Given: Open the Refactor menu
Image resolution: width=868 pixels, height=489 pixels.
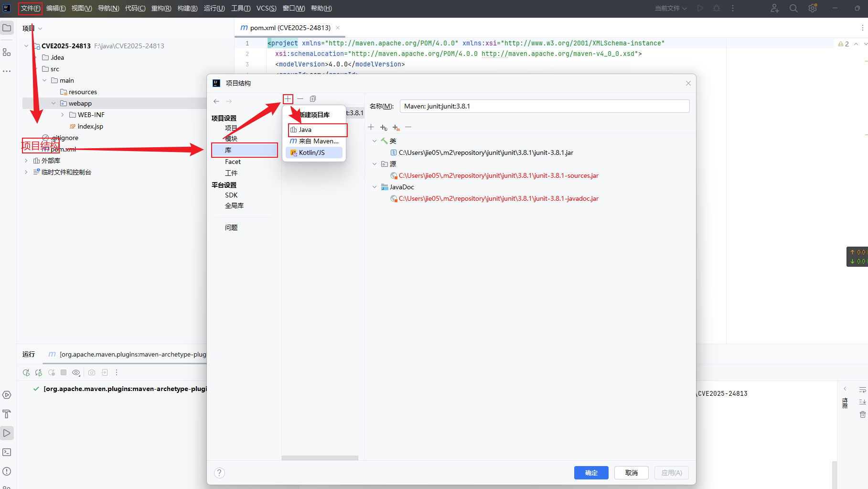Looking at the screenshot, I should tap(161, 8).
